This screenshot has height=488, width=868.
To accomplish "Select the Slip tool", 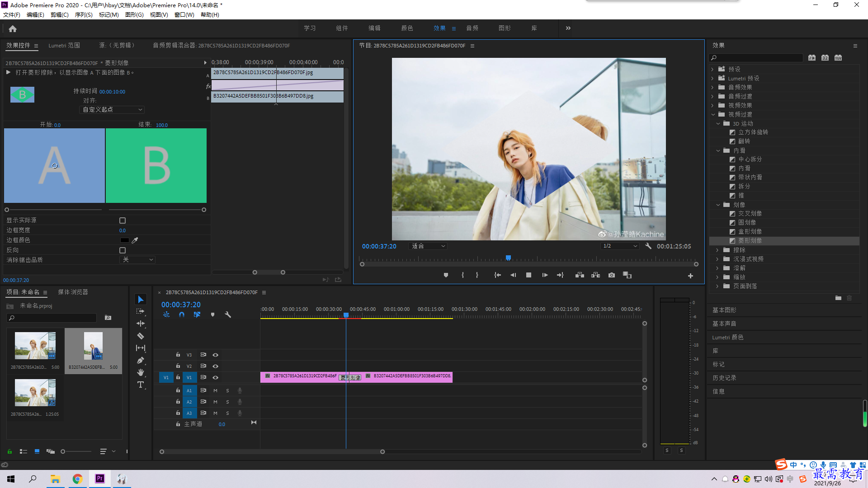I will coord(141,348).
